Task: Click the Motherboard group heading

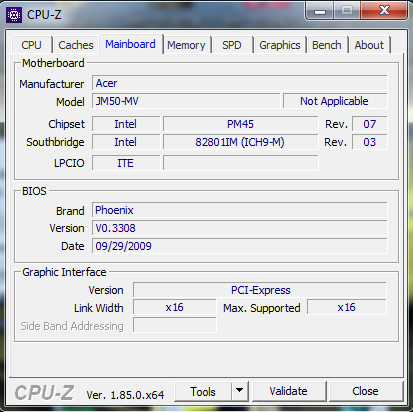Action: 53,63
